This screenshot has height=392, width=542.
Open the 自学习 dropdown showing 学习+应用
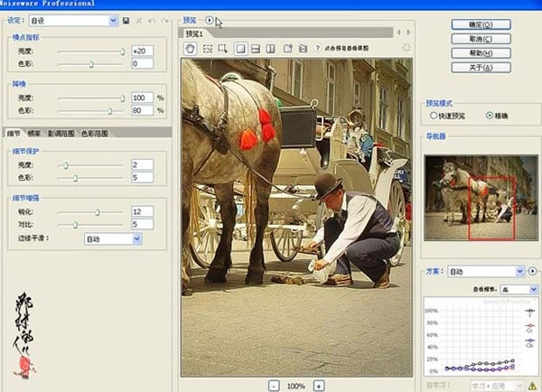pos(498,386)
